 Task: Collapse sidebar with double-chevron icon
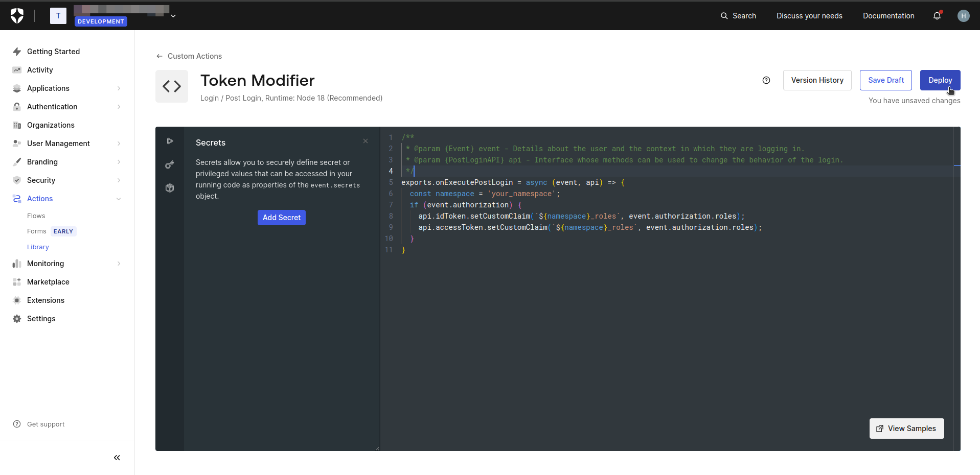pyautogui.click(x=117, y=458)
